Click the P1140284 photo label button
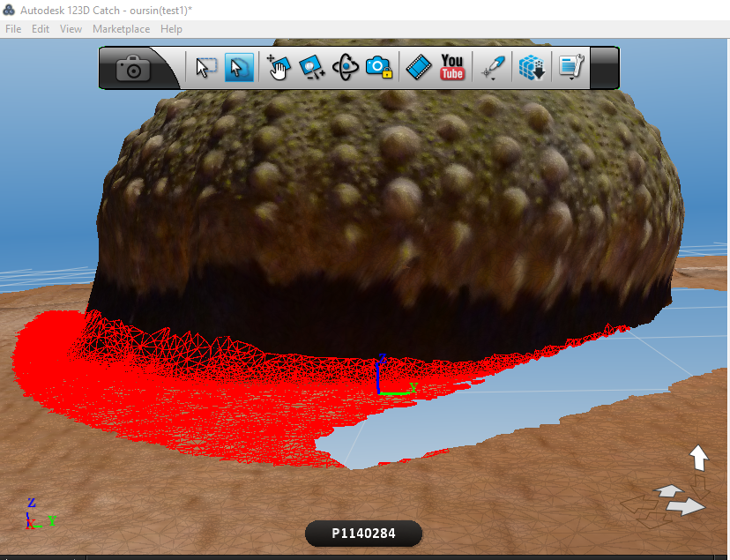Screen dimensions: 730x560 coord(363,534)
